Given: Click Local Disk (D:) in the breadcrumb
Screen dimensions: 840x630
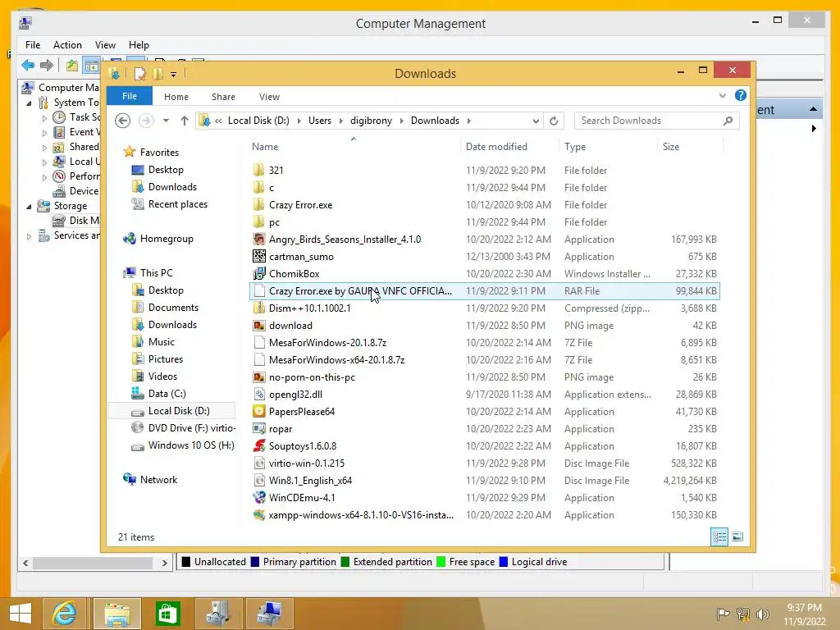Looking at the screenshot, I should pyautogui.click(x=258, y=121).
